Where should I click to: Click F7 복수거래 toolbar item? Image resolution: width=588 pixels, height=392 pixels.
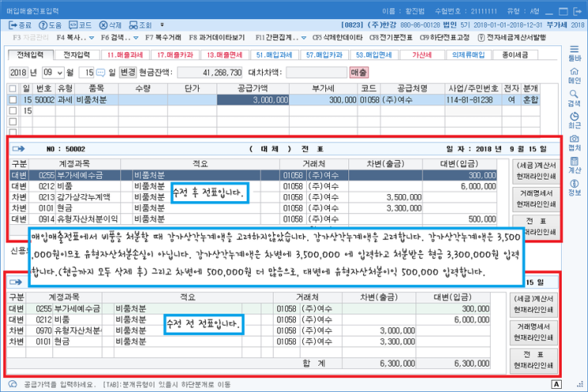[x=163, y=38]
